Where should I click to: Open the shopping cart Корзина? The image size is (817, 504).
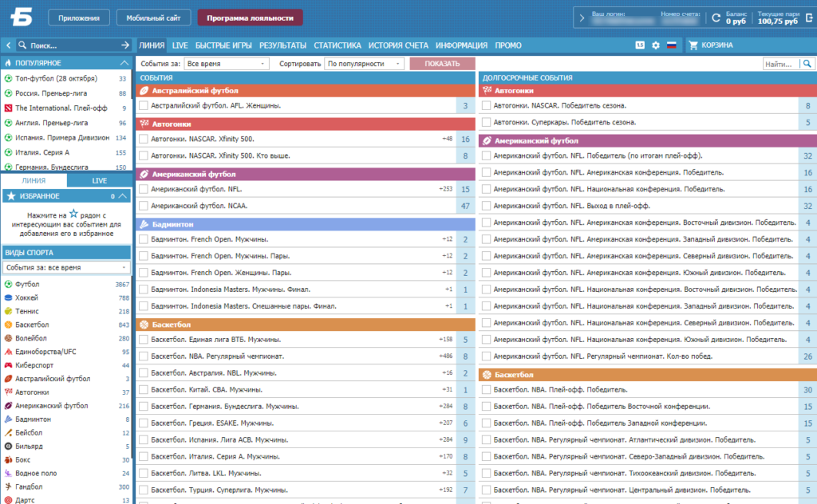711,45
